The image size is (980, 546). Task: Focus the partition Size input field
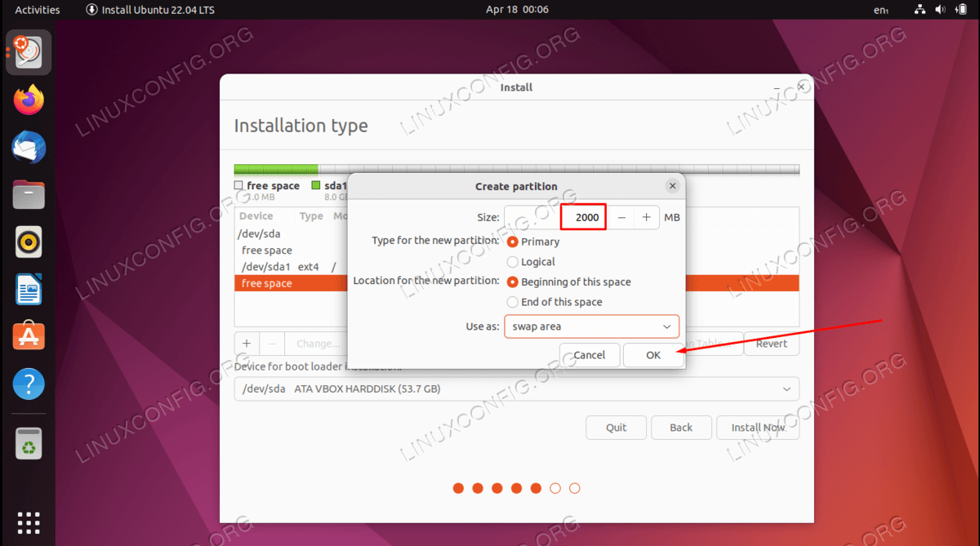557,217
